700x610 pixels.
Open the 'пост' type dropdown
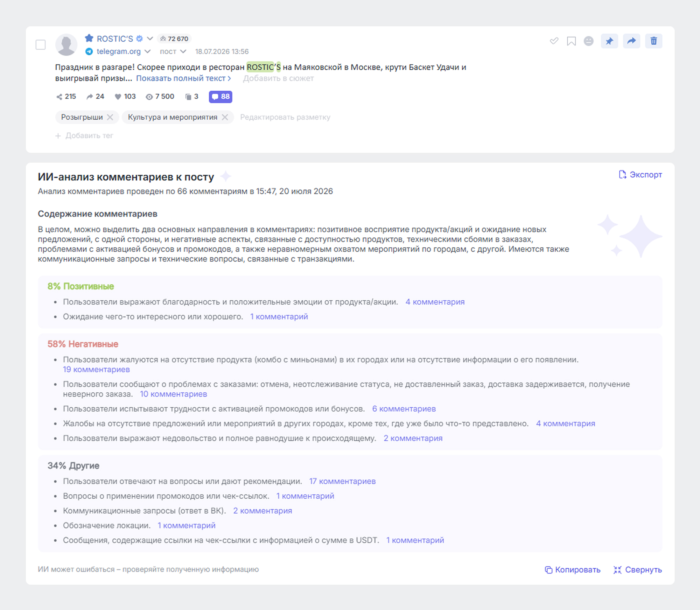(173, 52)
